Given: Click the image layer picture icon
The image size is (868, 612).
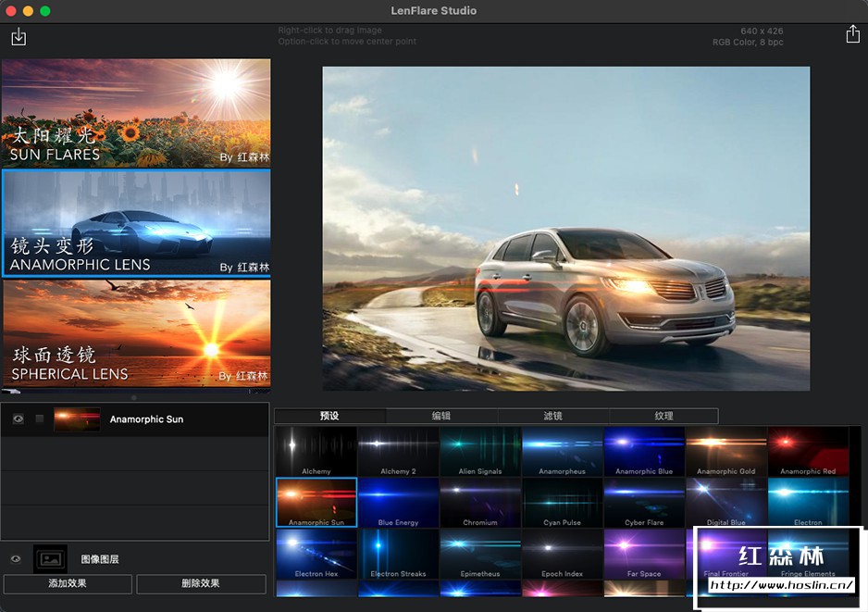Looking at the screenshot, I should pos(50,559).
